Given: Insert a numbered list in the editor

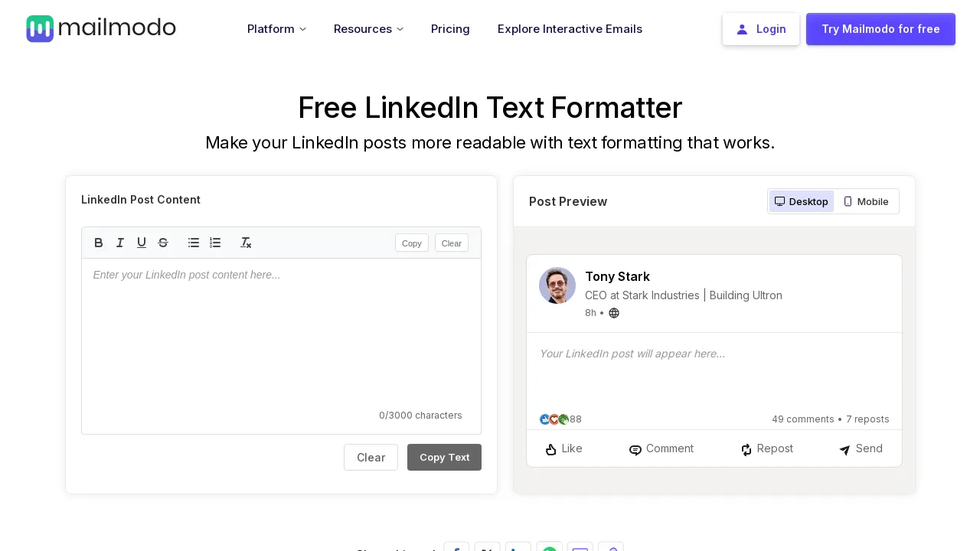Looking at the screenshot, I should tap(215, 243).
